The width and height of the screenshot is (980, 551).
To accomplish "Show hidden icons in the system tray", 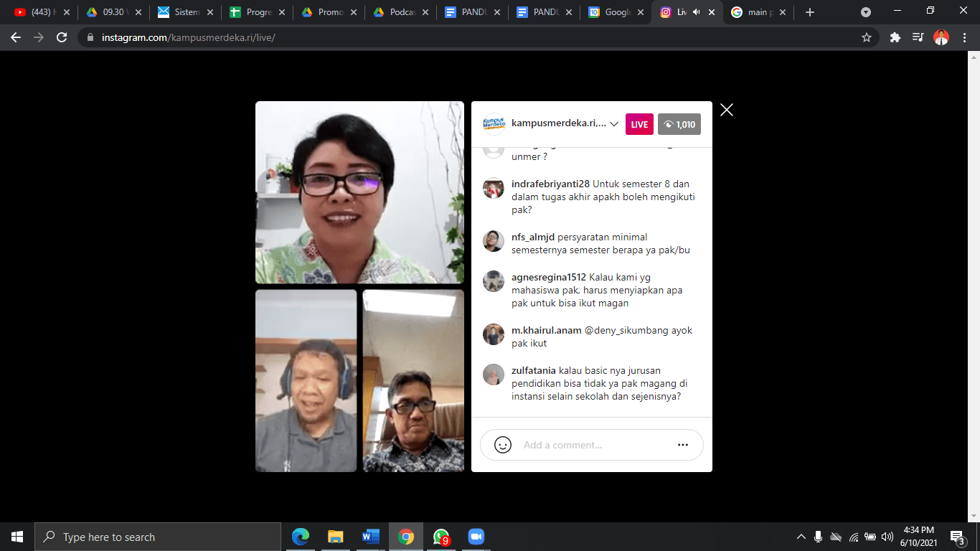I will (801, 536).
